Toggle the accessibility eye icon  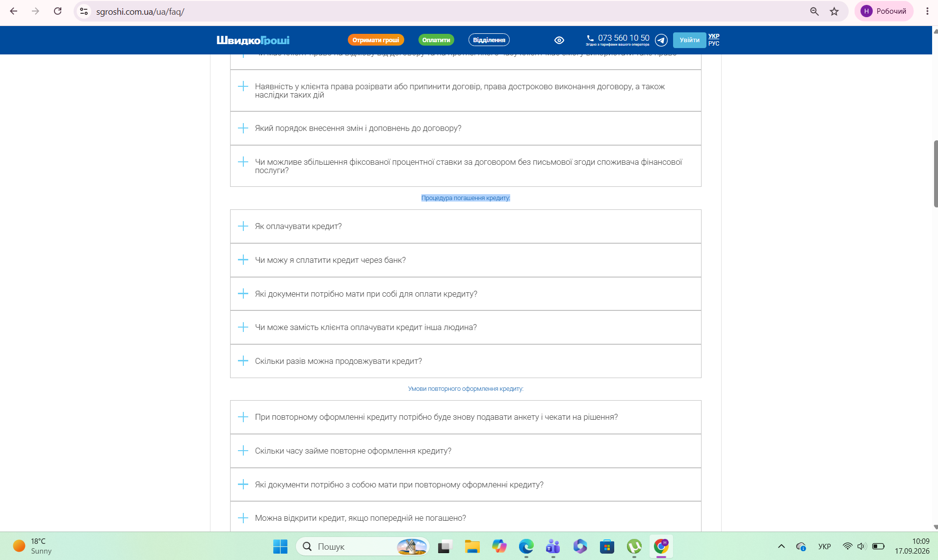[559, 40]
